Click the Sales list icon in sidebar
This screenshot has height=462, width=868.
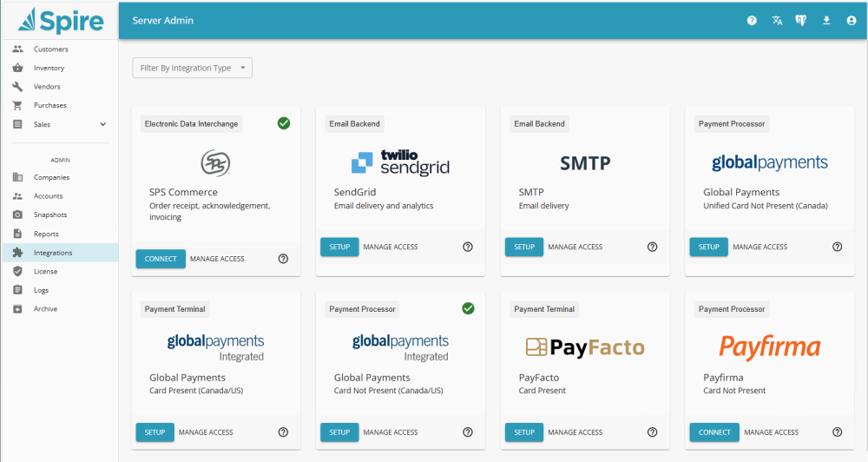17,124
